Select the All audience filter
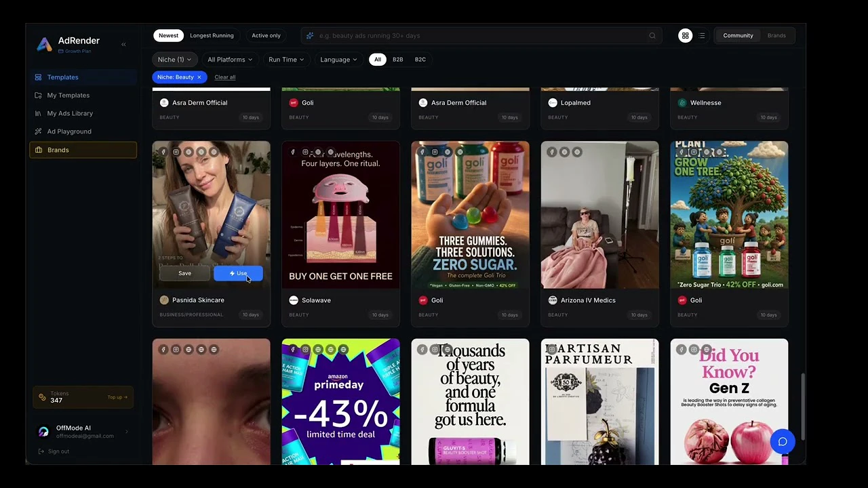Viewport: 868px width, 488px height. point(378,60)
